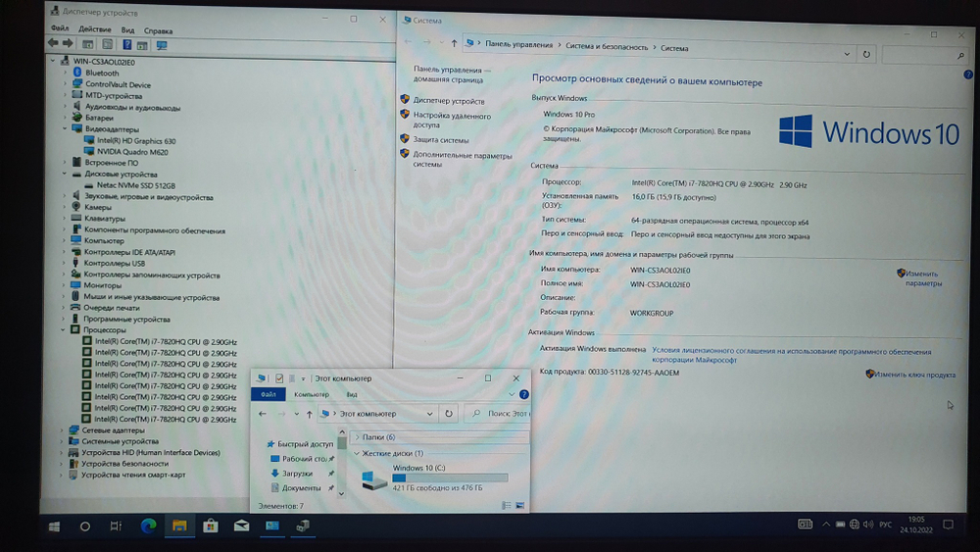Click Windows Start button

click(54, 527)
